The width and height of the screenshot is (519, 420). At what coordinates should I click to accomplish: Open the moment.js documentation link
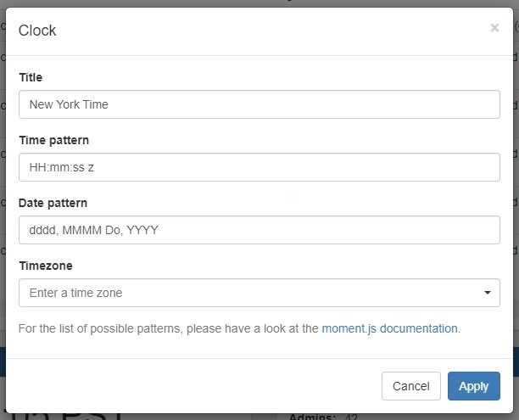tap(389, 328)
